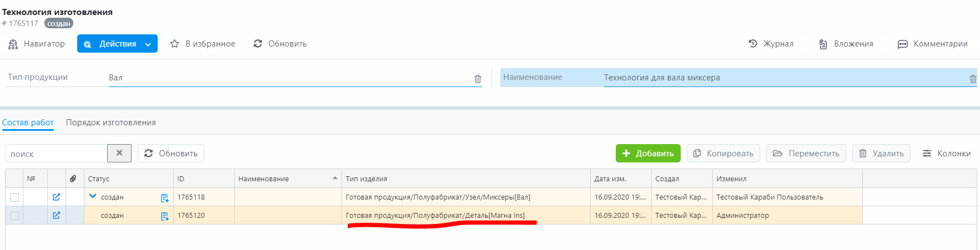Viewport: 980px width, 250px height.
Task: Select the Состав работ tab
Action: (x=28, y=123)
